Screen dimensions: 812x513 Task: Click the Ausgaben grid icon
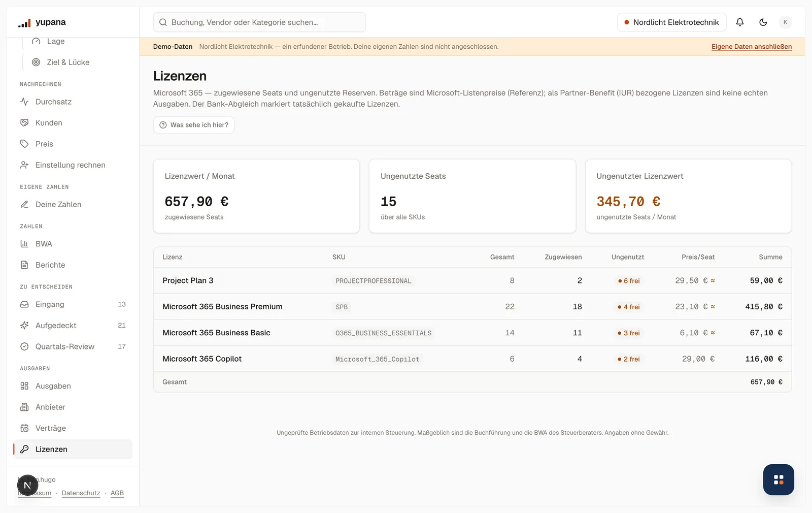pyautogui.click(x=24, y=386)
